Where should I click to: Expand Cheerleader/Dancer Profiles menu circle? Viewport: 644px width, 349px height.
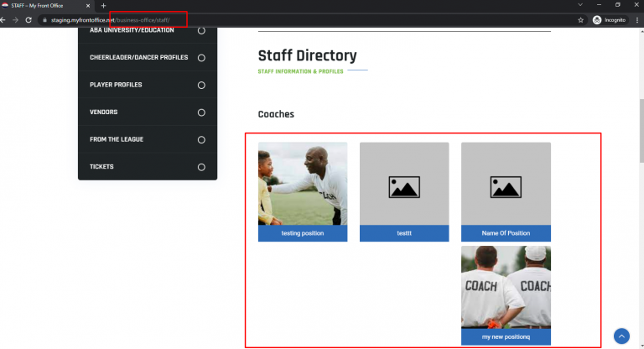click(x=201, y=58)
